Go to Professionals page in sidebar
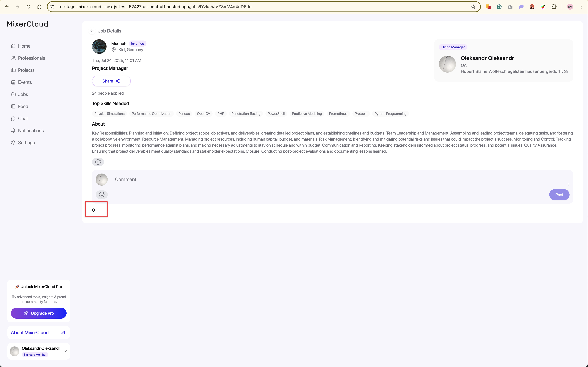 point(31,58)
